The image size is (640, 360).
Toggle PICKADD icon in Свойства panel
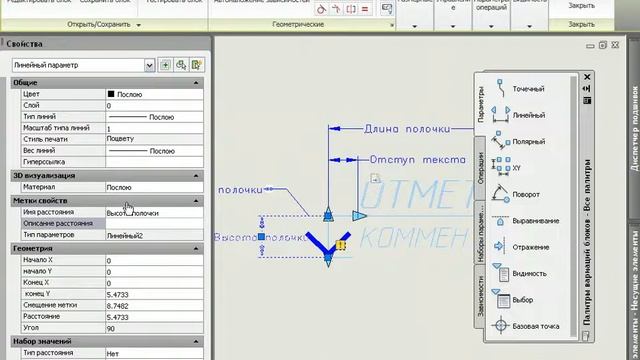point(165,65)
